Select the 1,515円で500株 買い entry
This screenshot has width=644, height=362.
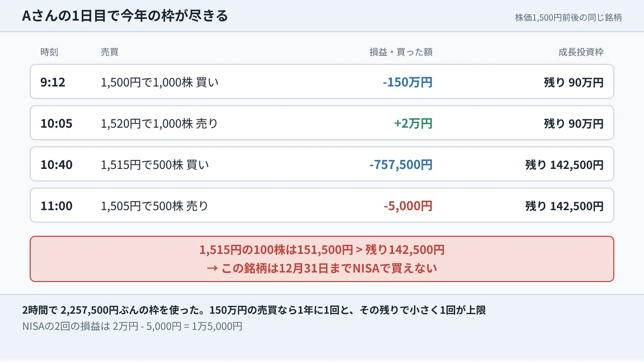[155, 165]
